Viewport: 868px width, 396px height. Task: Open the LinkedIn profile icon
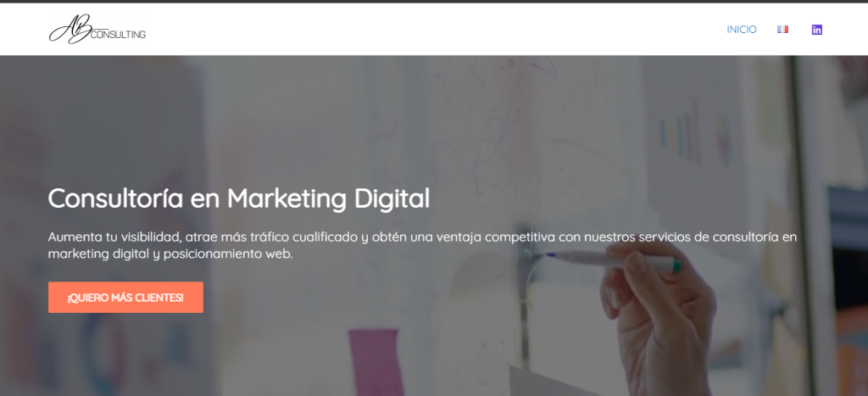tap(816, 30)
